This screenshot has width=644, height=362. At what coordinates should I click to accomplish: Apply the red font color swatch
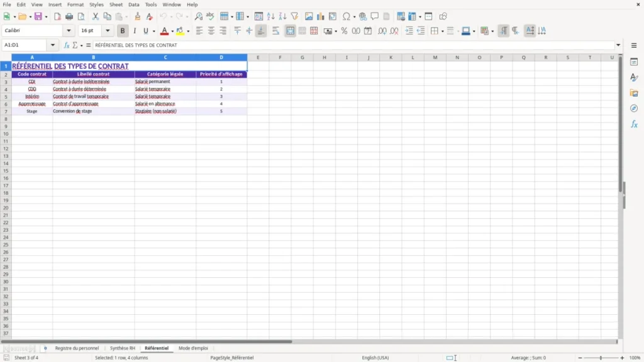pyautogui.click(x=164, y=31)
